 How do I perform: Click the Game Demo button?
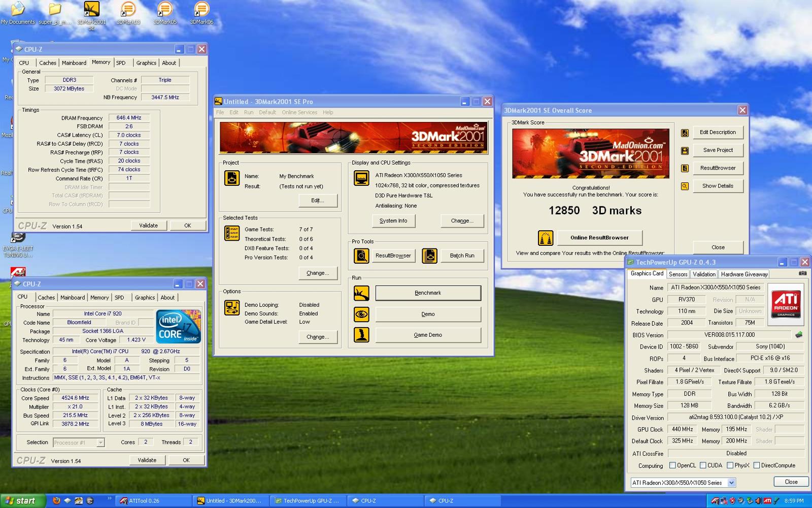pos(428,335)
